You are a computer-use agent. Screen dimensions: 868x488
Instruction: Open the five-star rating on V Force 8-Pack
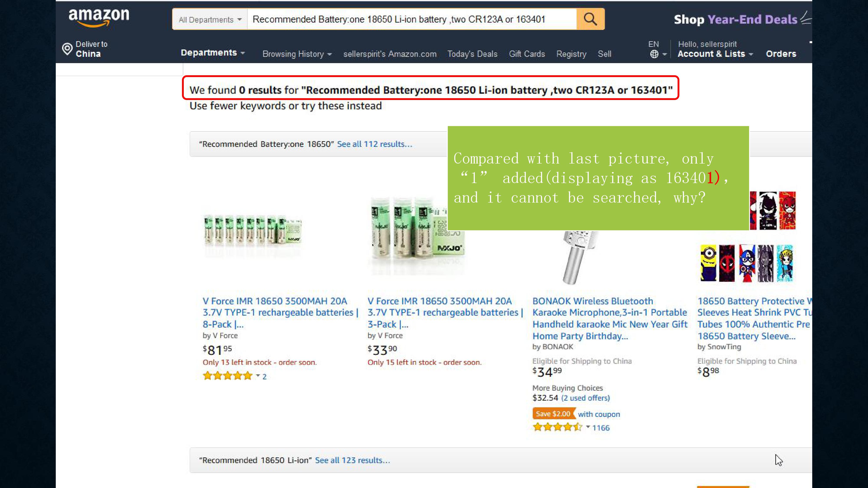[x=227, y=376]
